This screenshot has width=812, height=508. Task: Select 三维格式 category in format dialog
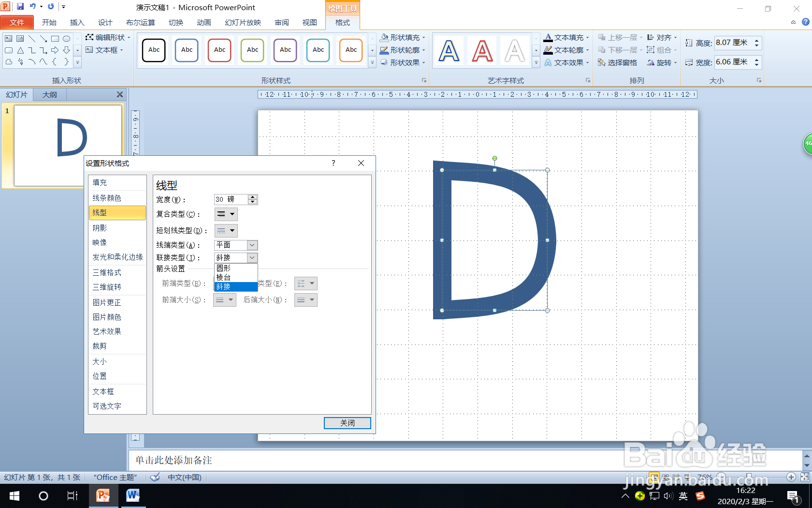[x=117, y=272]
